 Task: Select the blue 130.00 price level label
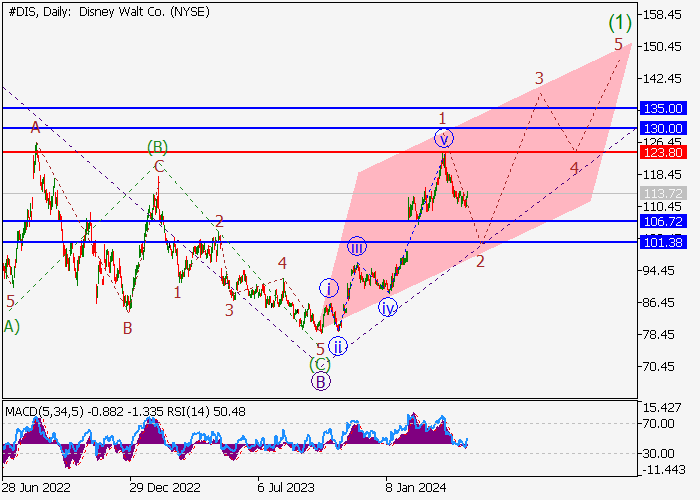click(x=663, y=129)
